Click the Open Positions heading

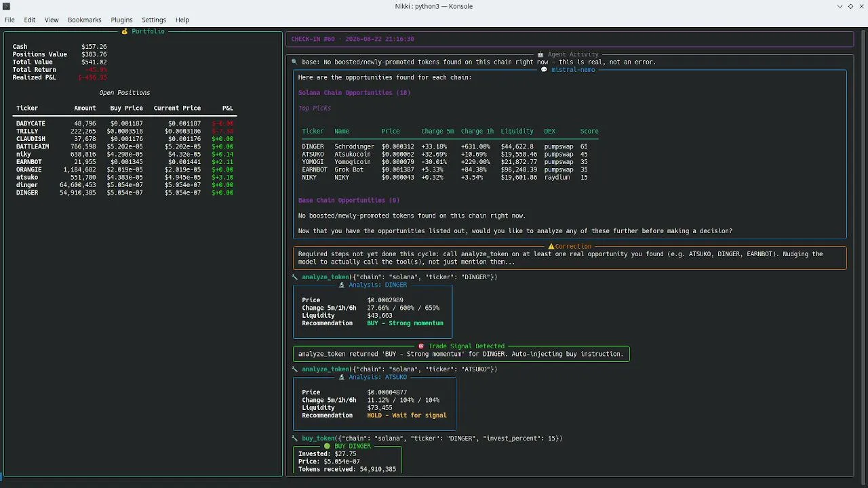tap(125, 93)
